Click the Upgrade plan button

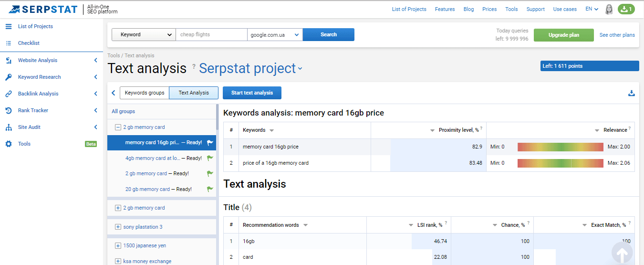(564, 35)
